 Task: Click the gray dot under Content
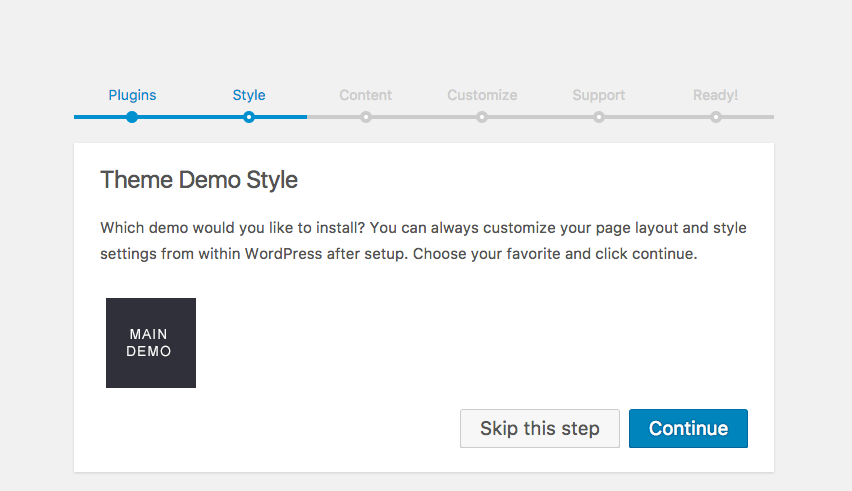366,117
